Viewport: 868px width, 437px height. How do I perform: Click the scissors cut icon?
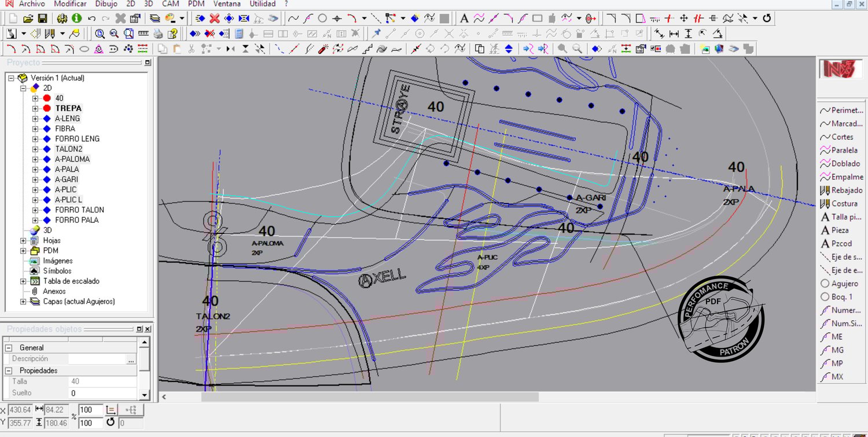(x=192, y=49)
